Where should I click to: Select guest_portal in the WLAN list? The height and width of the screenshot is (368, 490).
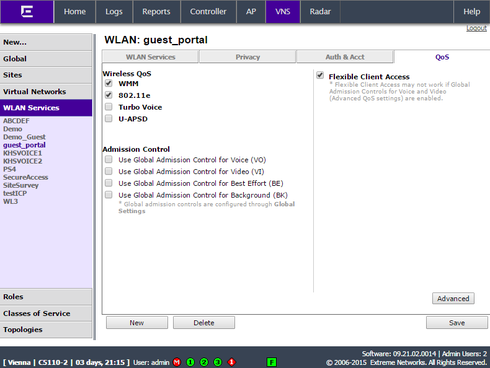pyautogui.click(x=24, y=145)
